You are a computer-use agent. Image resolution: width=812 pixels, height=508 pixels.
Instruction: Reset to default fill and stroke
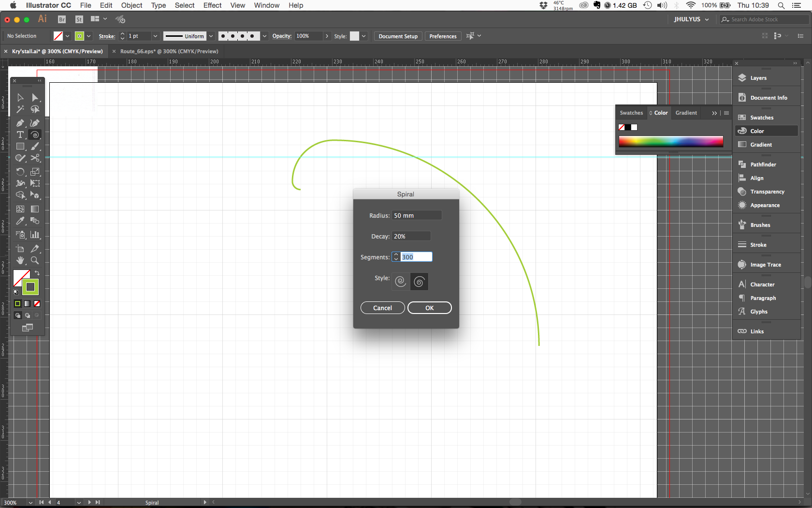coord(16,292)
